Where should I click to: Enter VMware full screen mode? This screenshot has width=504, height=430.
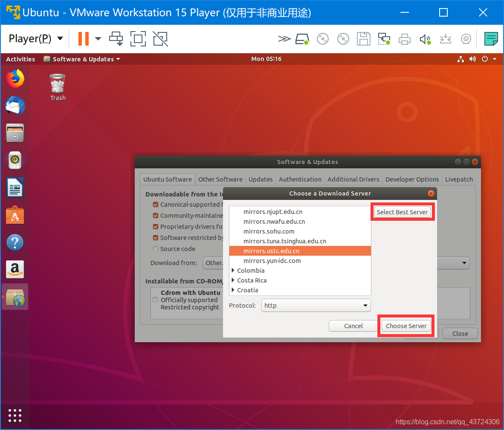138,39
